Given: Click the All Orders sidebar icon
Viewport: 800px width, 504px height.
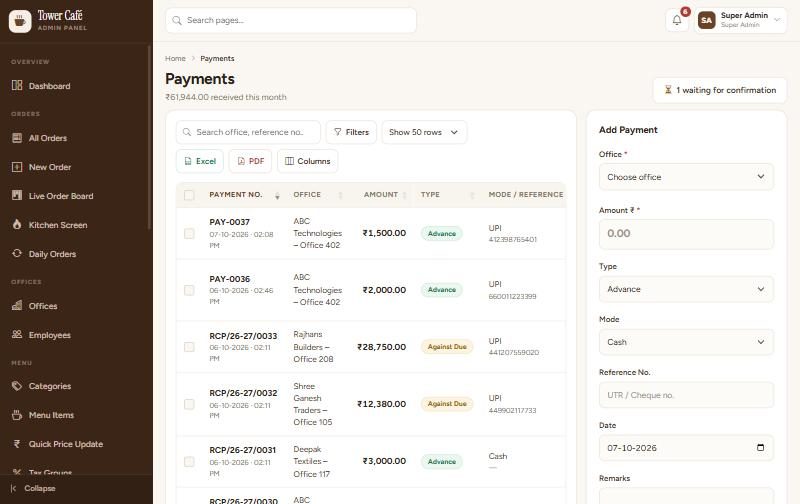Looking at the screenshot, I should (x=17, y=138).
